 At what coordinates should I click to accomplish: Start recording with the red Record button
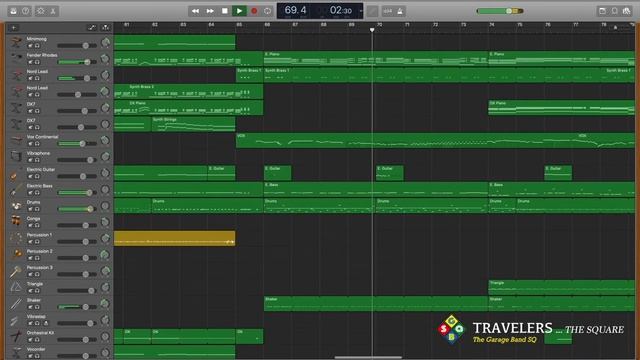pos(254,11)
